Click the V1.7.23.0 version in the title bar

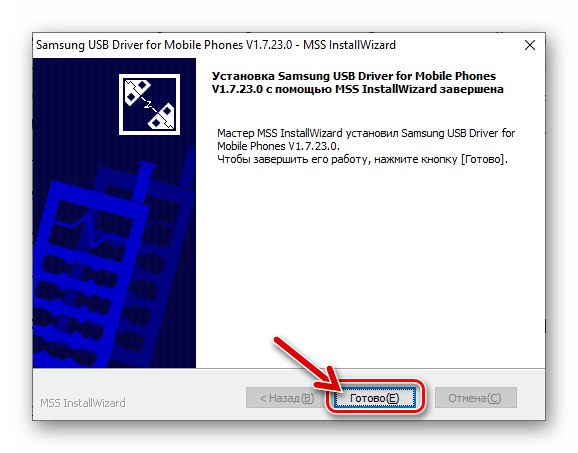[x=269, y=45]
